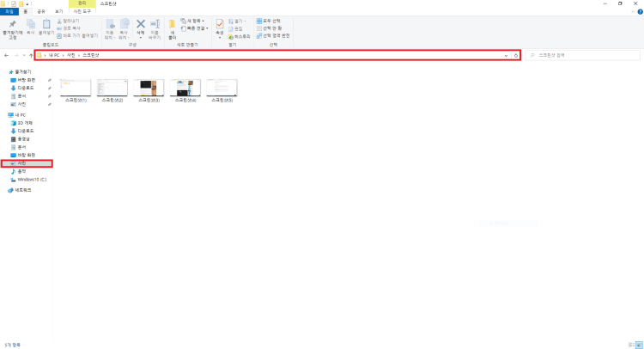Click the 관리 (Manage) contextual tab header
Viewport: 644px width, 349px height.
coord(82,3)
